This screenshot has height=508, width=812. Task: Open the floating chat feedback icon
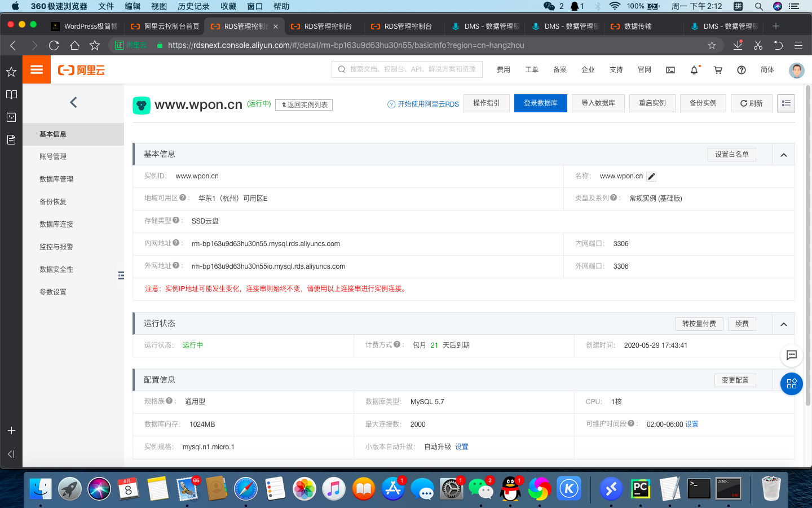point(792,355)
